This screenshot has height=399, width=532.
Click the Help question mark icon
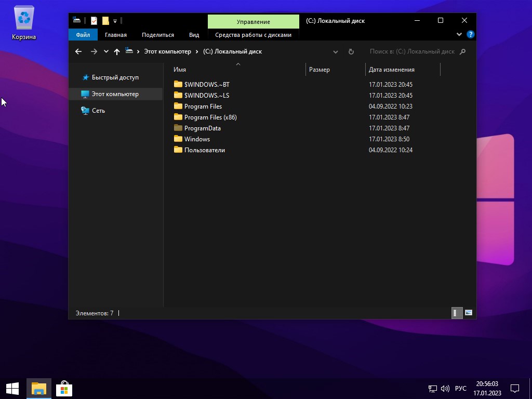tap(471, 34)
